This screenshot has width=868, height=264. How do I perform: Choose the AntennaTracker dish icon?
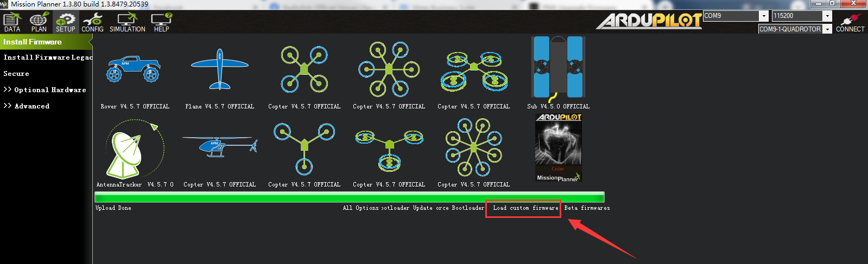134,149
